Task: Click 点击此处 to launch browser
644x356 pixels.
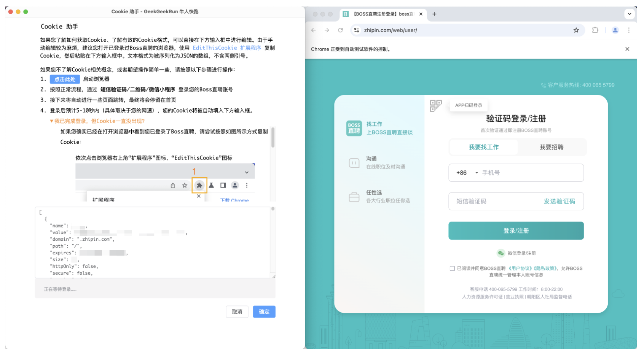Action: [65, 79]
